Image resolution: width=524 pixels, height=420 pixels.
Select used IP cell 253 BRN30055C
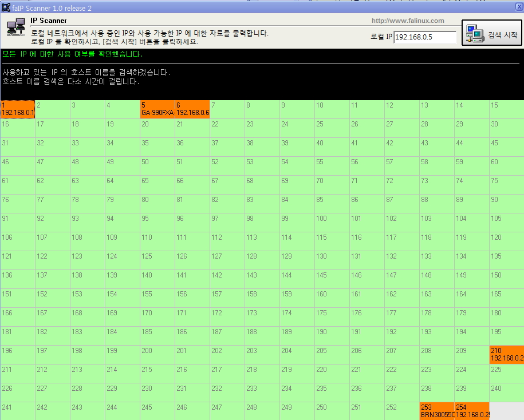(x=437, y=411)
